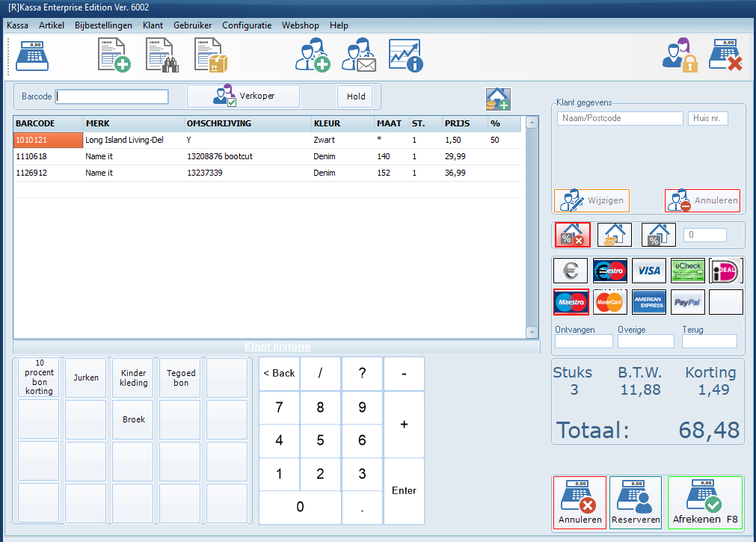Click the lock user icon
The width and height of the screenshot is (756, 542).
pyautogui.click(x=680, y=55)
